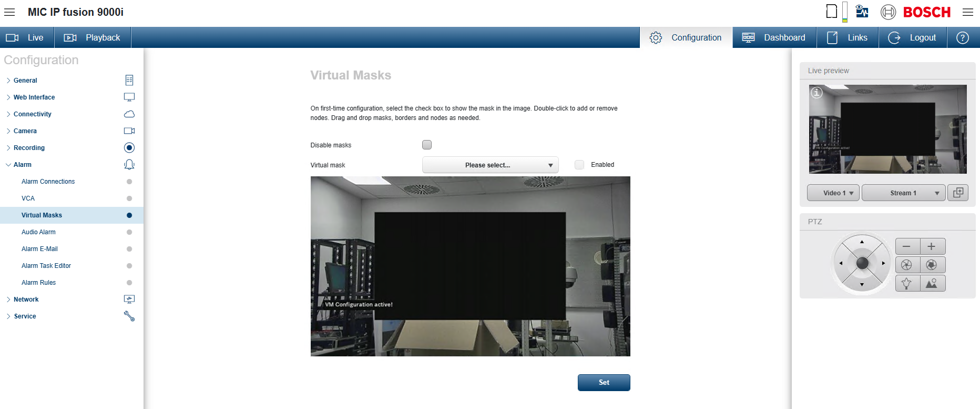Tick the Enabled checkbox for the virtual mask
The width and height of the screenshot is (980, 409).
[579, 165]
